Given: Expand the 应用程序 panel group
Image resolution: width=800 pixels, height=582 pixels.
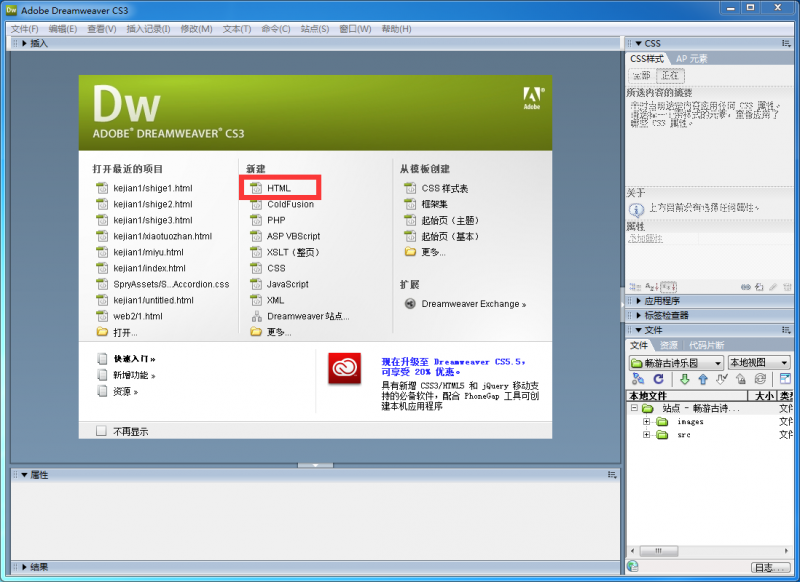Looking at the screenshot, I should click(638, 301).
